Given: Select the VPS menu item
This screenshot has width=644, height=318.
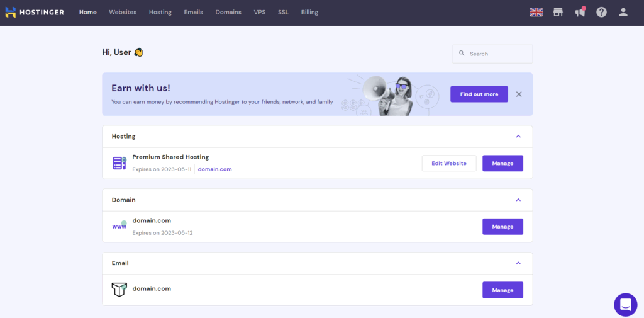Looking at the screenshot, I should 260,13.
